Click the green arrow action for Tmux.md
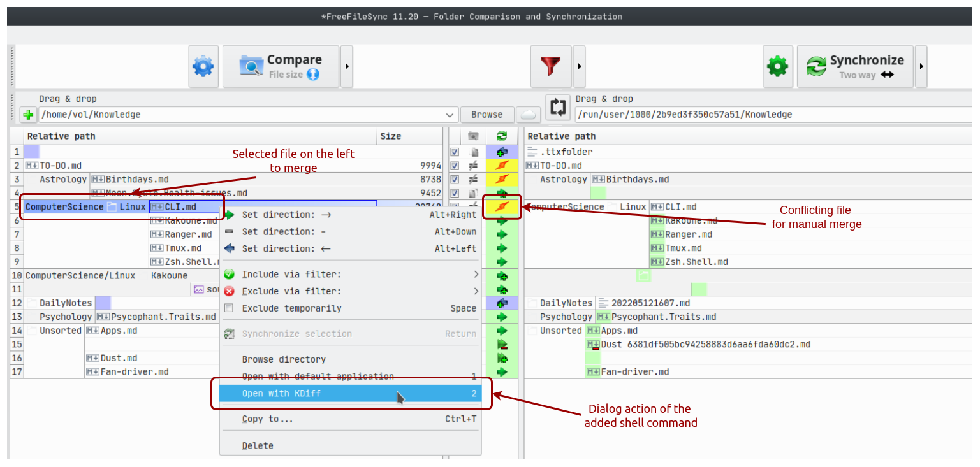This screenshot has height=467, width=980. point(502,248)
